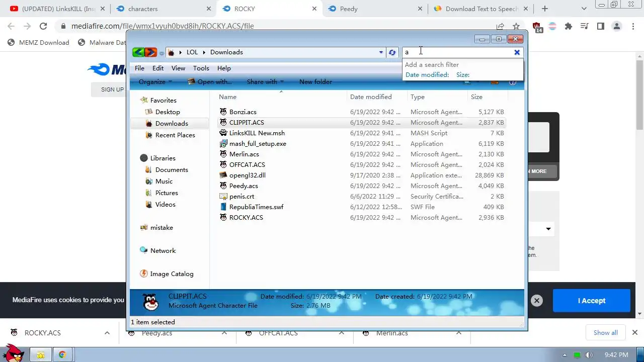Clear the search box with X
Viewport: 644px width, 362px height.
click(517, 52)
